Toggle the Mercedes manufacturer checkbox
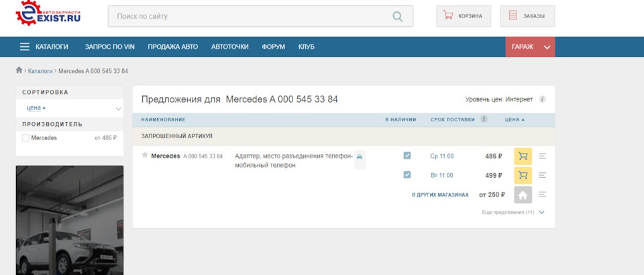The image size is (644, 275). (26, 138)
